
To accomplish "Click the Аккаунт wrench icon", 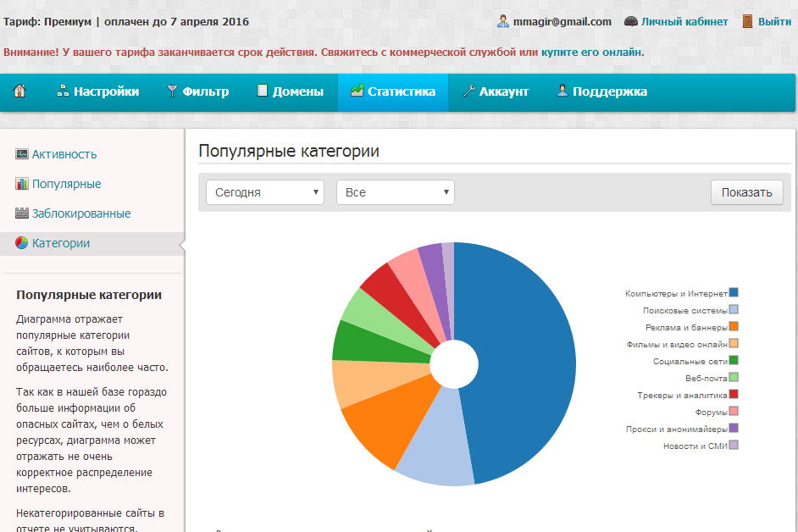I will pos(468,91).
